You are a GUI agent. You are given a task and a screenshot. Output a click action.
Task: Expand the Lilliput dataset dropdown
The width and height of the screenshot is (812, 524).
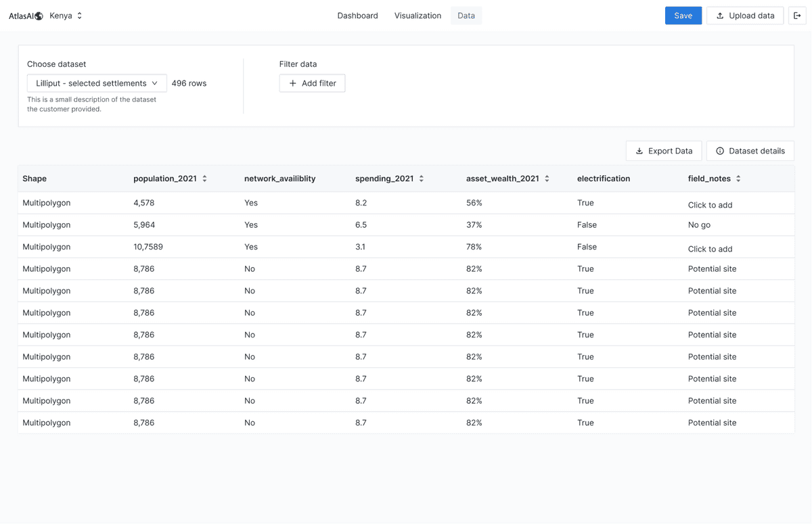(97, 83)
